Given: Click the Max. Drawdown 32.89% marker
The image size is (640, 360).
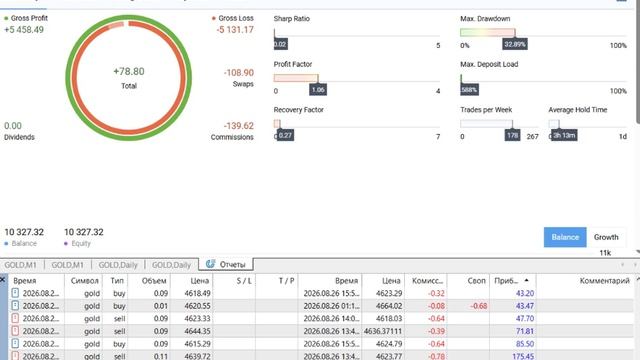Looking at the screenshot, I should pyautogui.click(x=515, y=44).
